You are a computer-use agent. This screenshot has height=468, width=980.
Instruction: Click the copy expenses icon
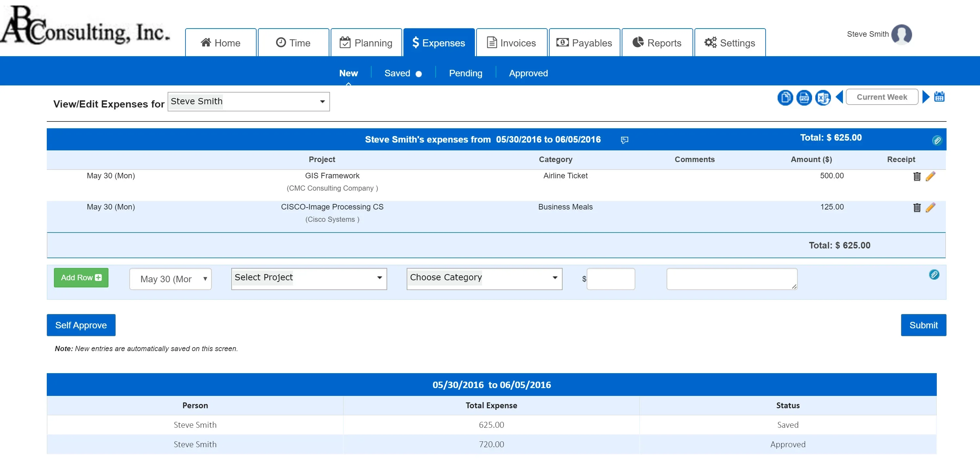(785, 98)
